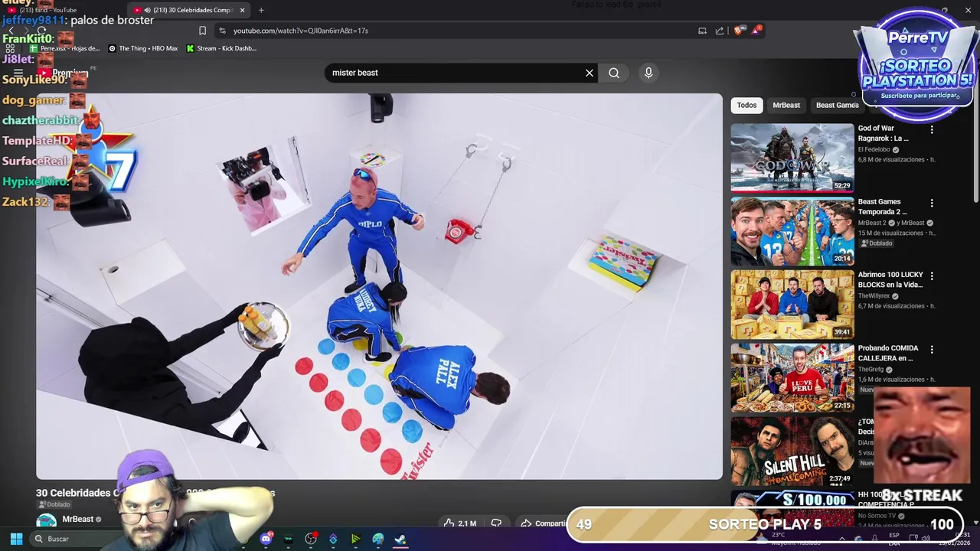Click El Fedelobo channel name
This screenshot has width=980, height=551.
(x=874, y=150)
